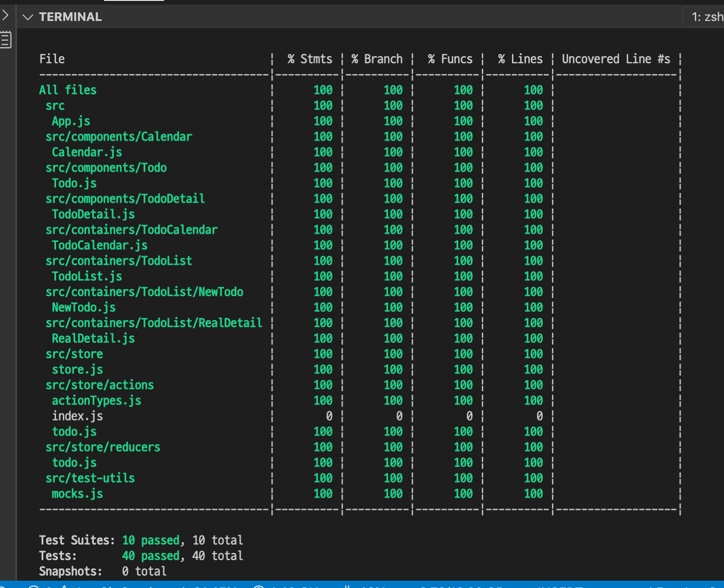The height and width of the screenshot is (588, 724).
Task: Select the 'App.js' file row
Action: click(x=71, y=121)
